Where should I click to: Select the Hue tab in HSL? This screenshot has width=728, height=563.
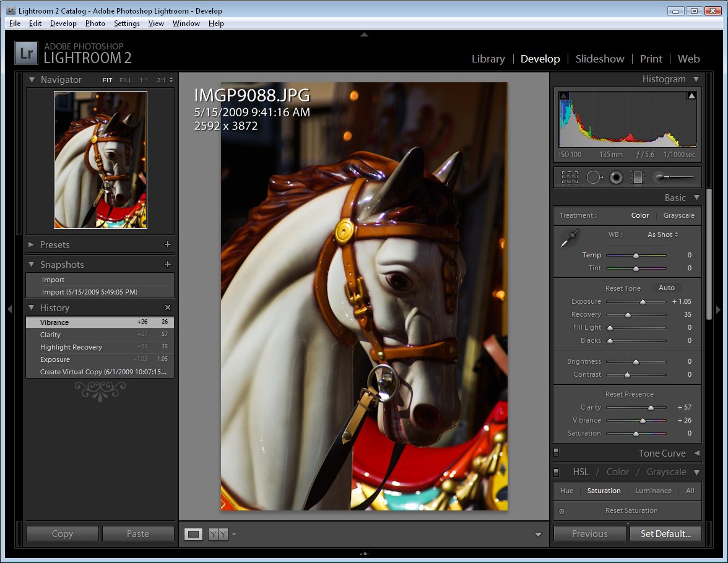point(566,491)
